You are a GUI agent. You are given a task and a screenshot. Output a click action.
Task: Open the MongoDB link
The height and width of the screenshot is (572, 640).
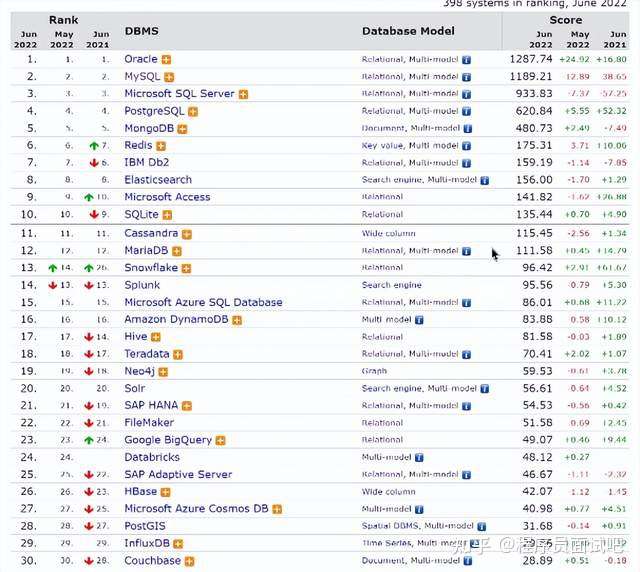tap(149, 128)
